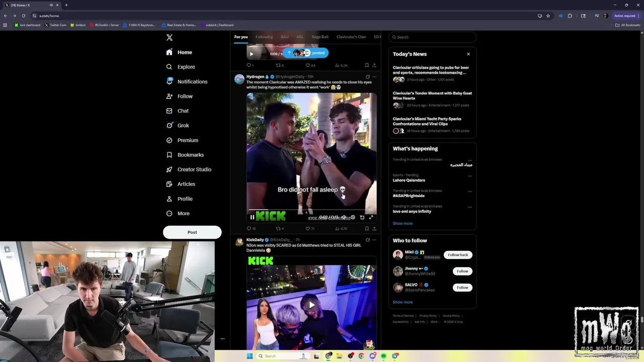Switch to Following tab
The image size is (644, 362).
click(x=264, y=37)
